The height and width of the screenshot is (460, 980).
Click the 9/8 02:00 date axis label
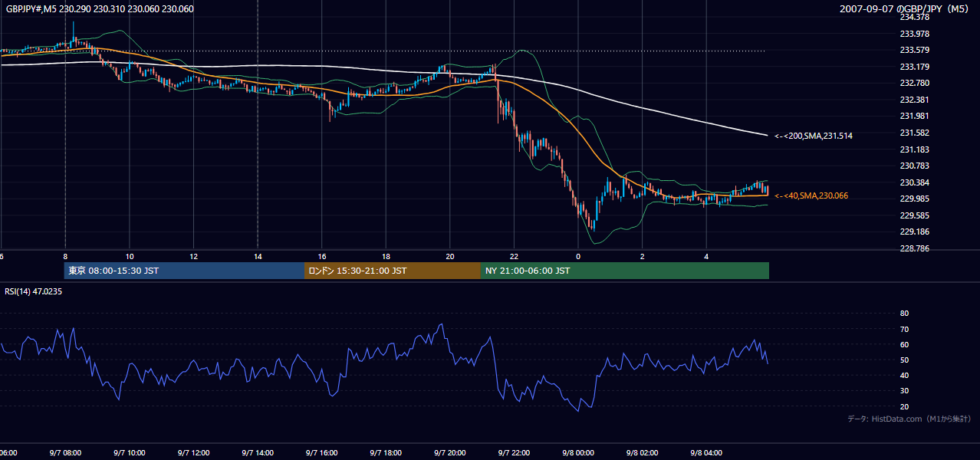(x=643, y=453)
